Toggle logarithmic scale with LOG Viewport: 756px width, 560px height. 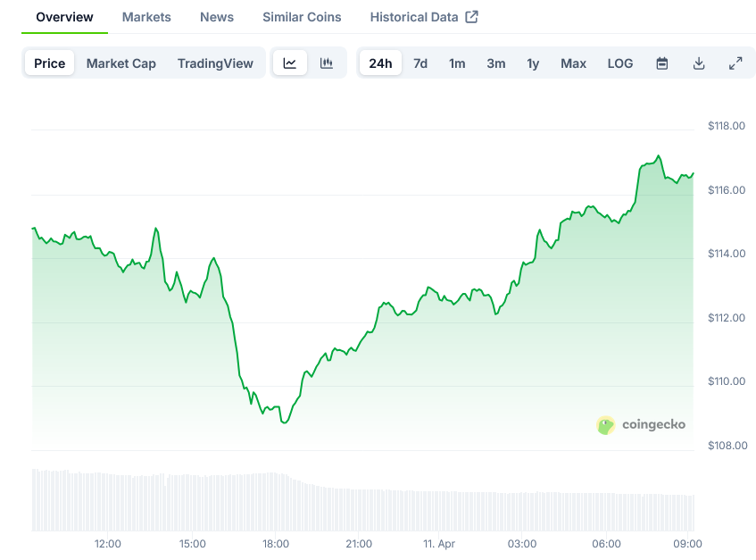[x=619, y=63]
